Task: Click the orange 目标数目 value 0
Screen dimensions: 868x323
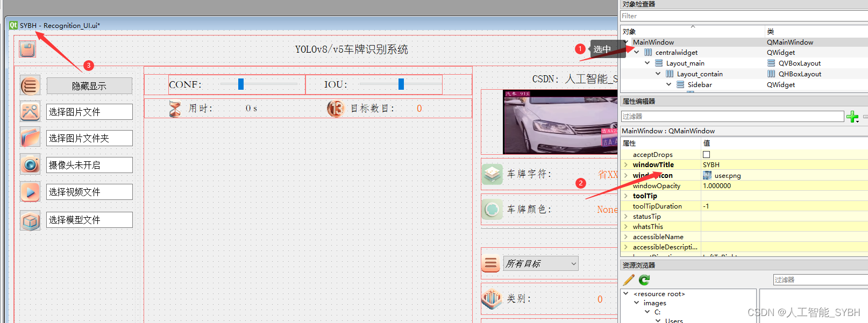Action: tap(419, 109)
